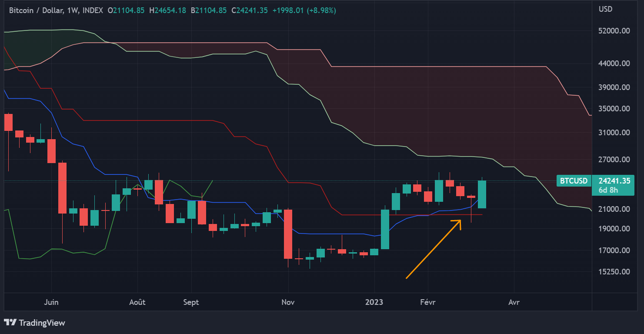The image size is (644, 334).
Task: Select the Juin label on the time axis
Action: coord(52,302)
